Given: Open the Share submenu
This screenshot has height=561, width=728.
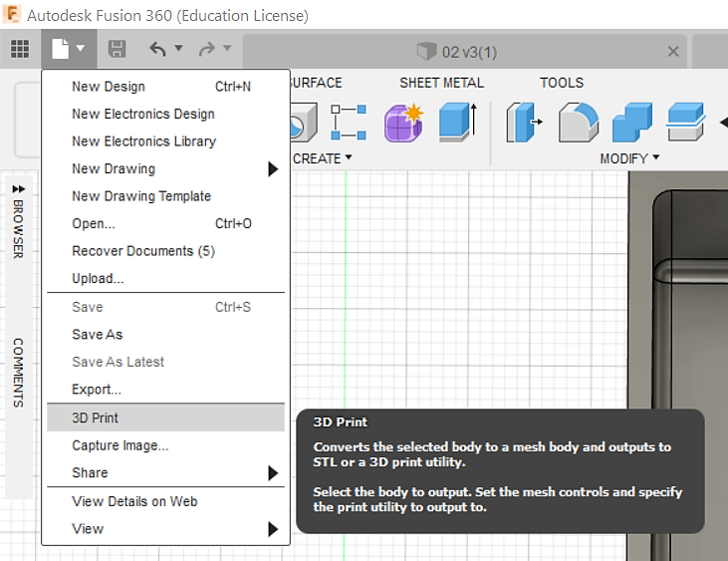Looking at the screenshot, I should click(165, 472).
